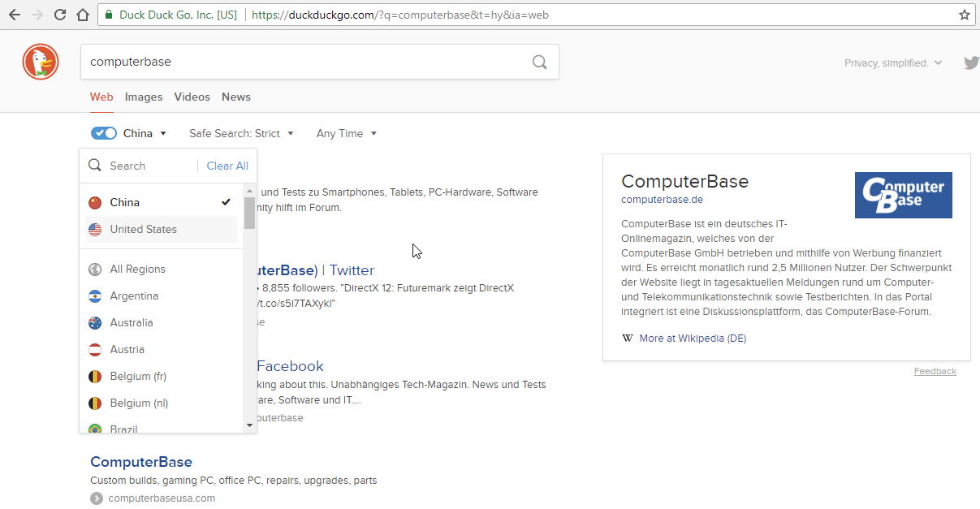
Task: Click the Feedback link
Action: point(935,371)
